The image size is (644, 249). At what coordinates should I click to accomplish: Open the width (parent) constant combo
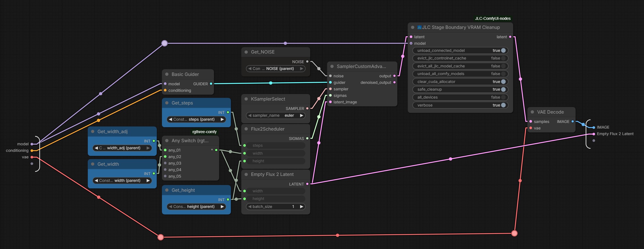tap(122, 180)
